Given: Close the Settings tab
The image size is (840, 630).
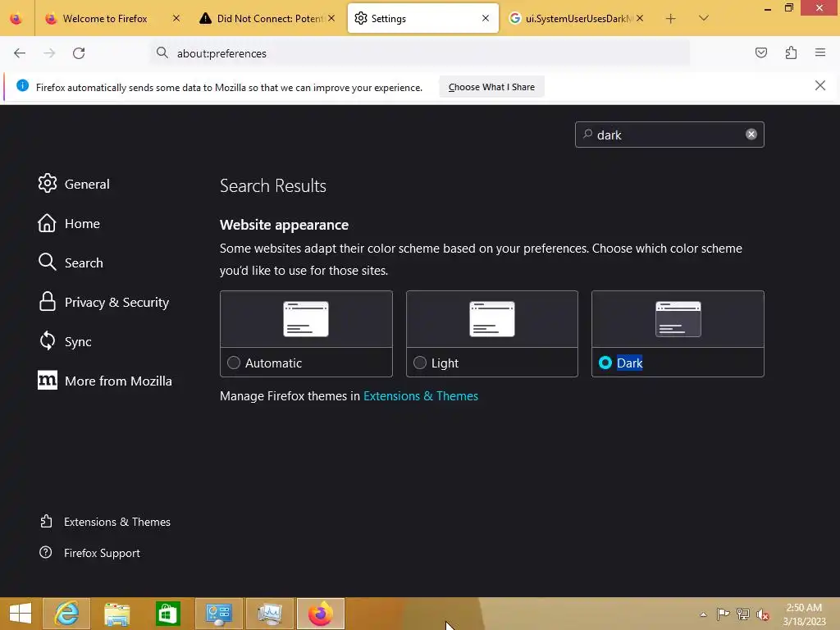Looking at the screenshot, I should pyautogui.click(x=486, y=18).
